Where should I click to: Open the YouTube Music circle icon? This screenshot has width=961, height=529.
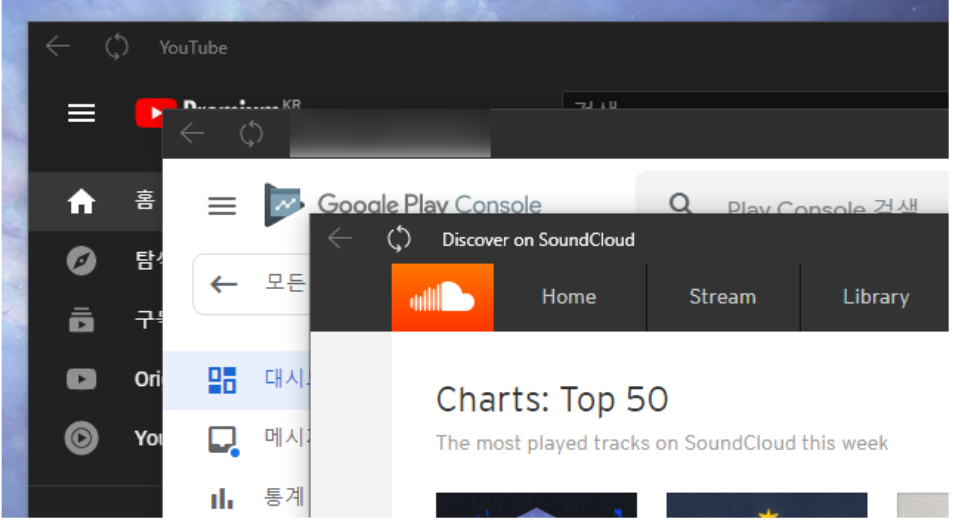point(82,438)
